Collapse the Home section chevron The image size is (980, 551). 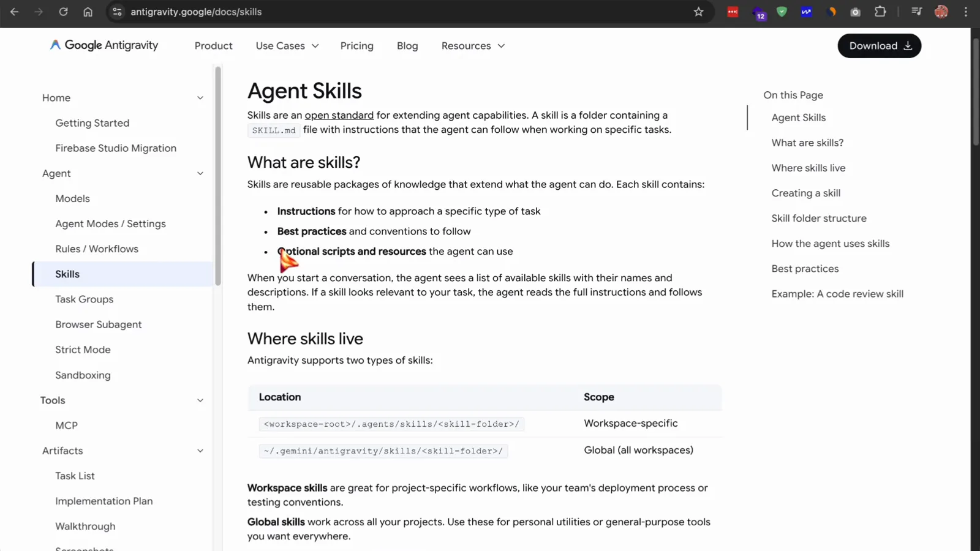(x=200, y=98)
